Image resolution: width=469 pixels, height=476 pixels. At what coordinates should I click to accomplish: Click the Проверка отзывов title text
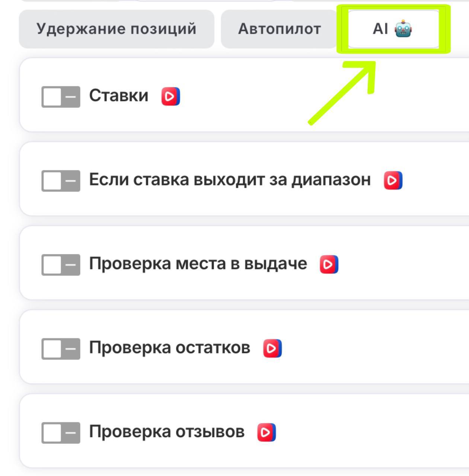coord(167,432)
